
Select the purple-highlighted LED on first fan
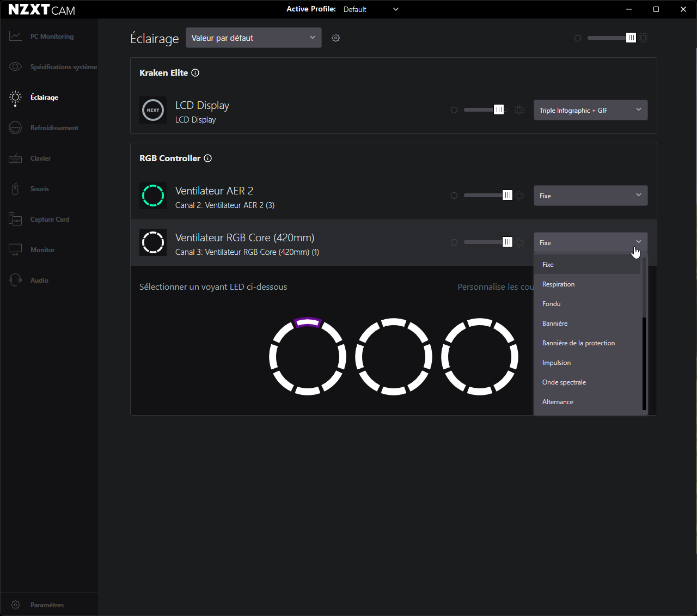tap(308, 322)
